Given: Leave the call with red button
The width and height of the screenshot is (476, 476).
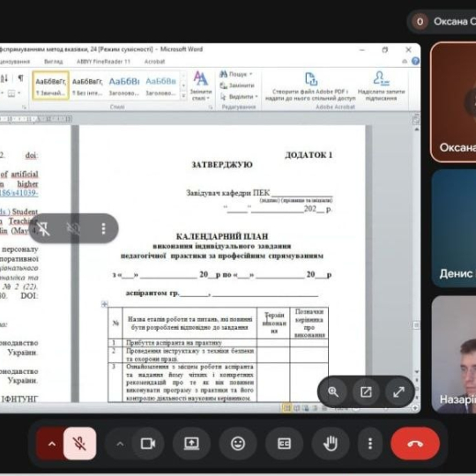Looking at the screenshot, I should tap(415, 443).
